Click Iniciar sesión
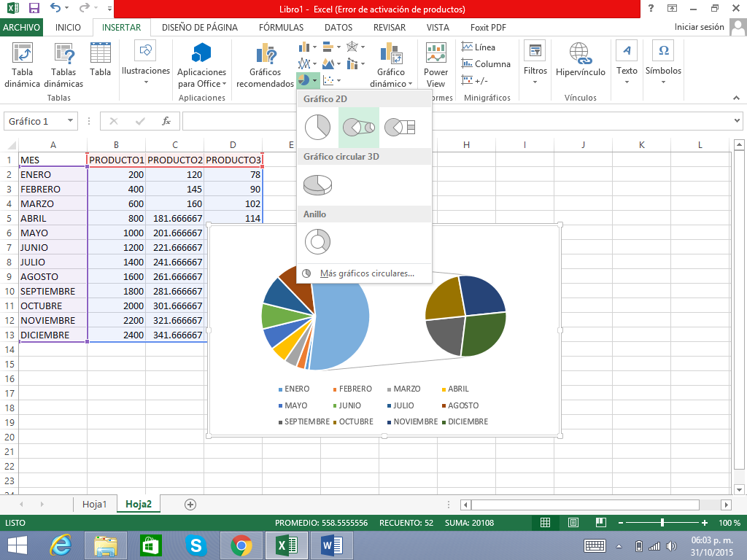The height and width of the screenshot is (560, 747). 699,28
